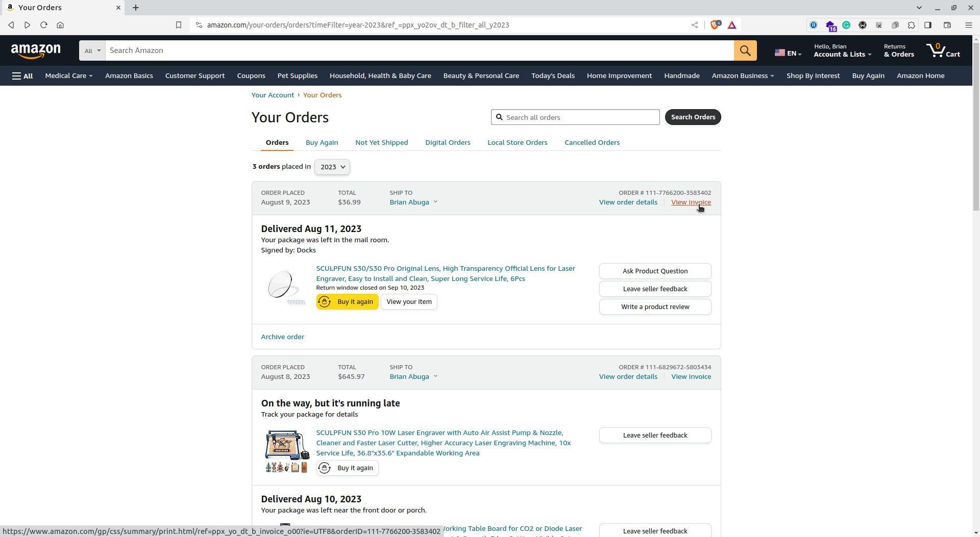This screenshot has height=537, width=980.
Task: Expand Brian Abuga ship-to details chevron
Action: point(436,202)
